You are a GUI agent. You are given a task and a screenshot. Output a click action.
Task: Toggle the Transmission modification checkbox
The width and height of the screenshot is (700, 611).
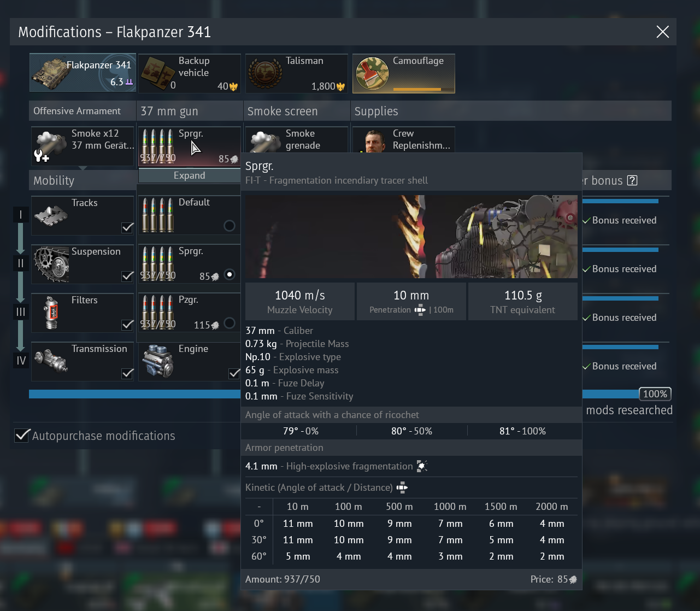127,373
